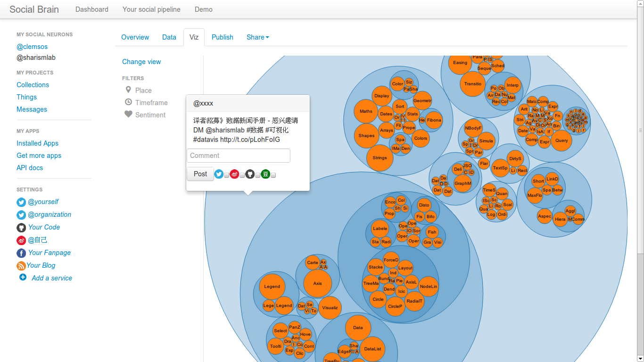
Task: Click the heart icon for the Sentiment filter
Action: [x=128, y=114]
